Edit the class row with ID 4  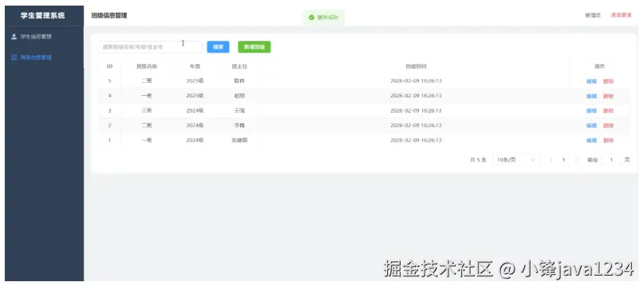(591, 96)
